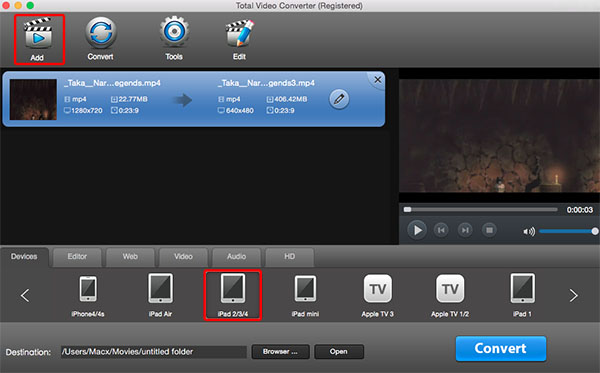Show previous device presets with left arrow
600x373 pixels.
coord(25,295)
